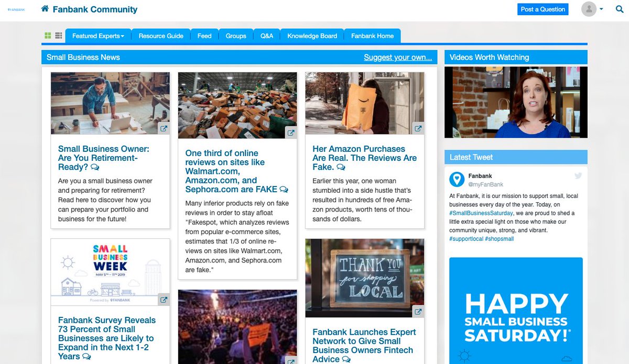Click the Fanbank tweet profile avatar
Screen dimensions: 629x364
point(457,179)
